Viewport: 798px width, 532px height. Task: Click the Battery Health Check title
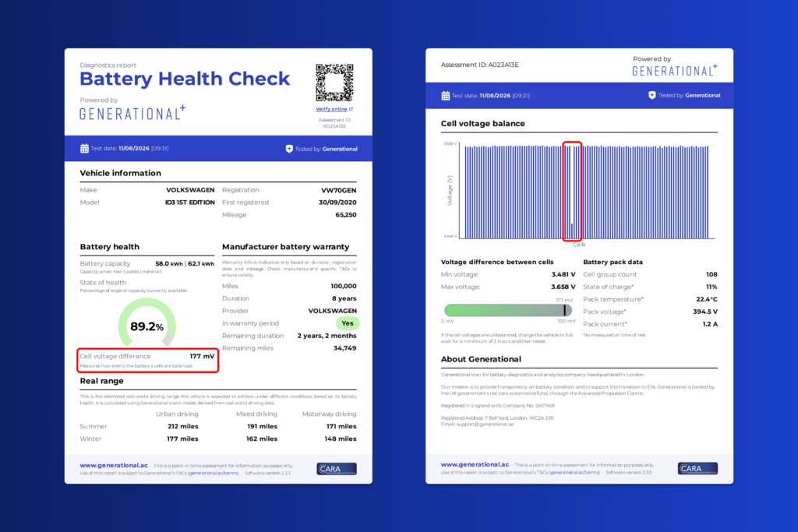point(185,79)
